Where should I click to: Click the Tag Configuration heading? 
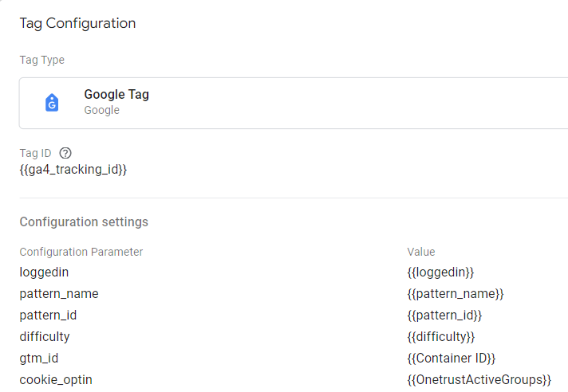[x=77, y=23]
